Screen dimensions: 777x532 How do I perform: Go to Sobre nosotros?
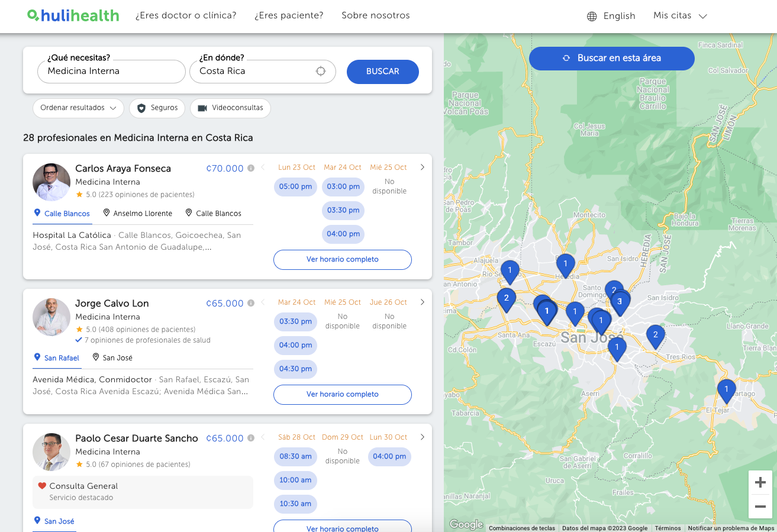point(376,15)
